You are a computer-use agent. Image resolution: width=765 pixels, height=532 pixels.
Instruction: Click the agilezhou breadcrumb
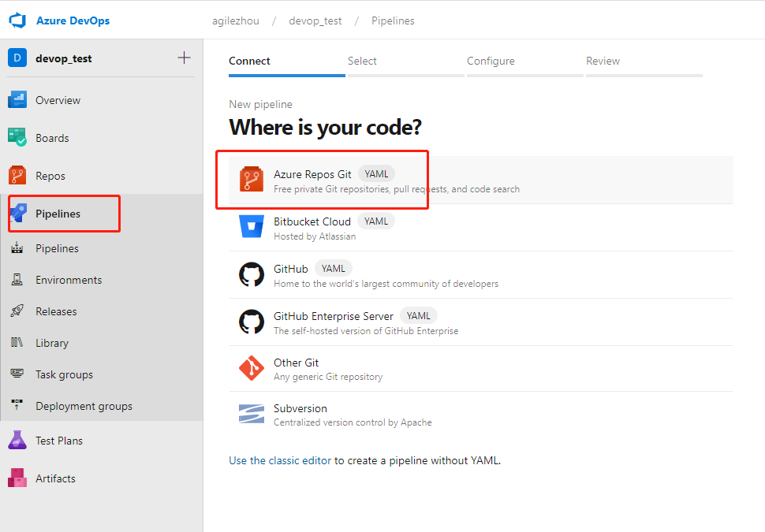point(236,21)
